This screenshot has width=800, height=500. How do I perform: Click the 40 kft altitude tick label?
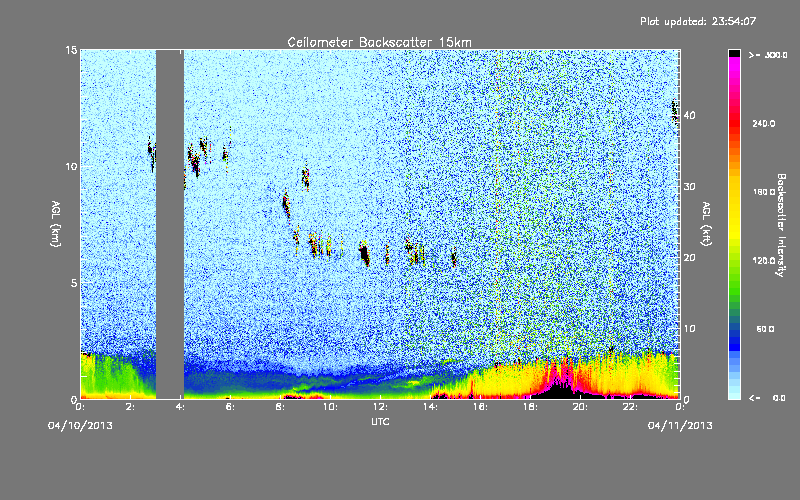(x=689, y=115)
